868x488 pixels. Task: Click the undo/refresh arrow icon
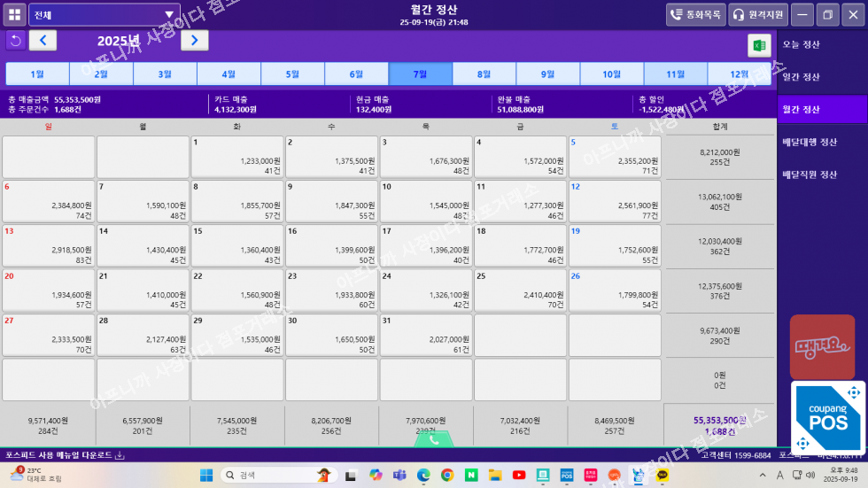click(x=15, y=40)
